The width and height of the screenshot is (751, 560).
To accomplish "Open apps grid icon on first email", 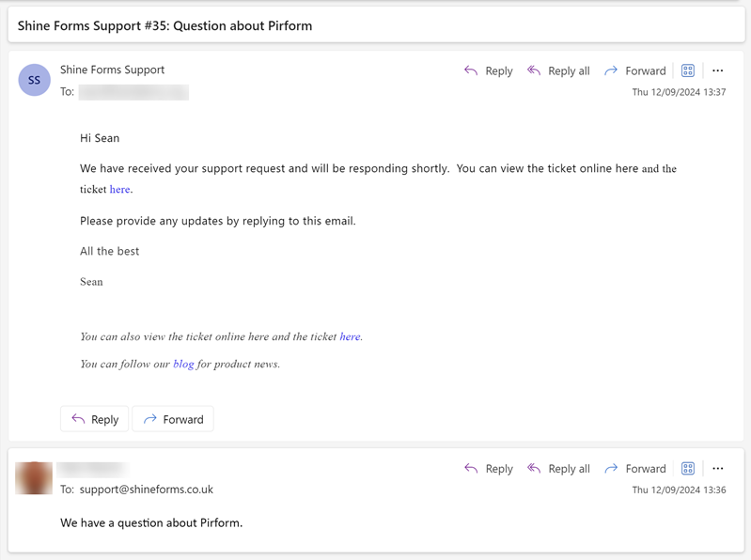I will [688, 70].
